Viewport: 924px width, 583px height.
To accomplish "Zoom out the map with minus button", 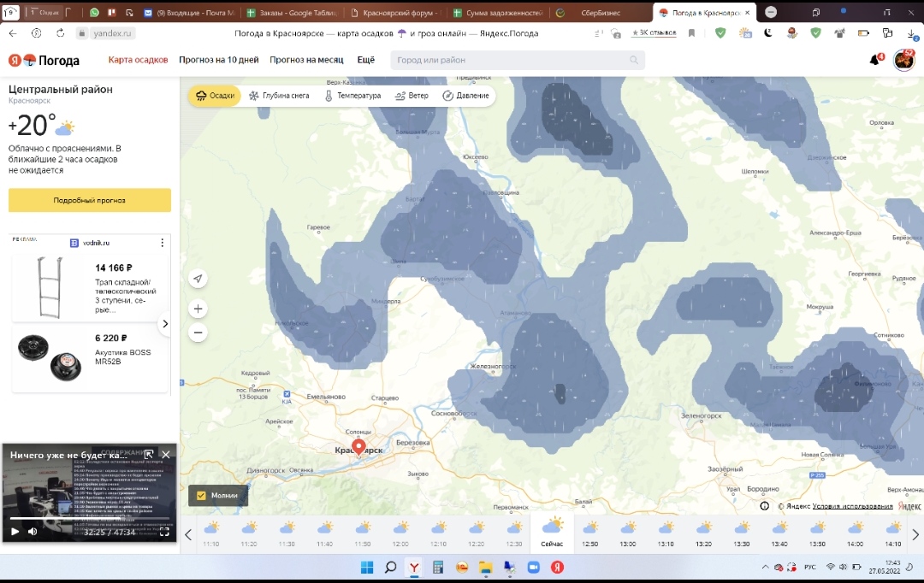I will pyautogui.click(x=198, y=333).
